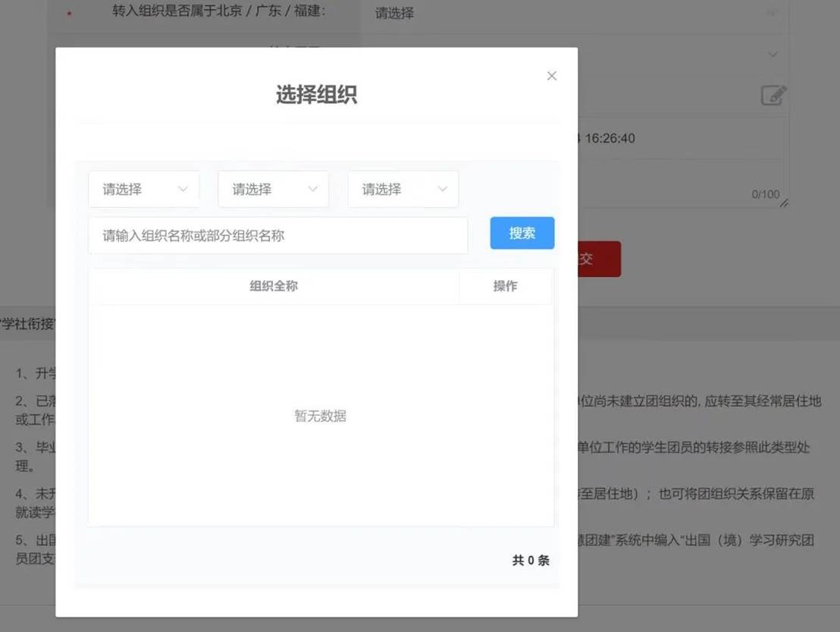Click the 共 0 条 record counter
840x632 pixels.
click(x=529, y=560)
